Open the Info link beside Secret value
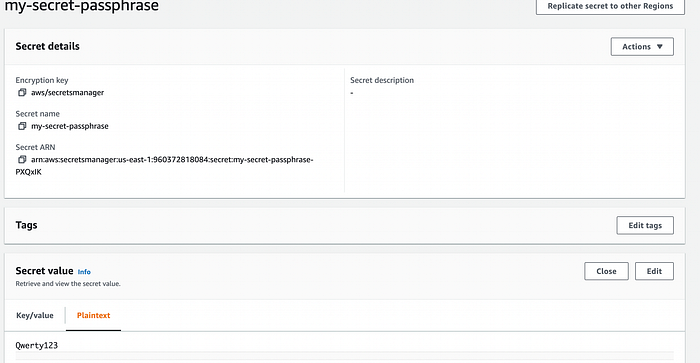Screen dimensions: 700x363 coord(84,272)
